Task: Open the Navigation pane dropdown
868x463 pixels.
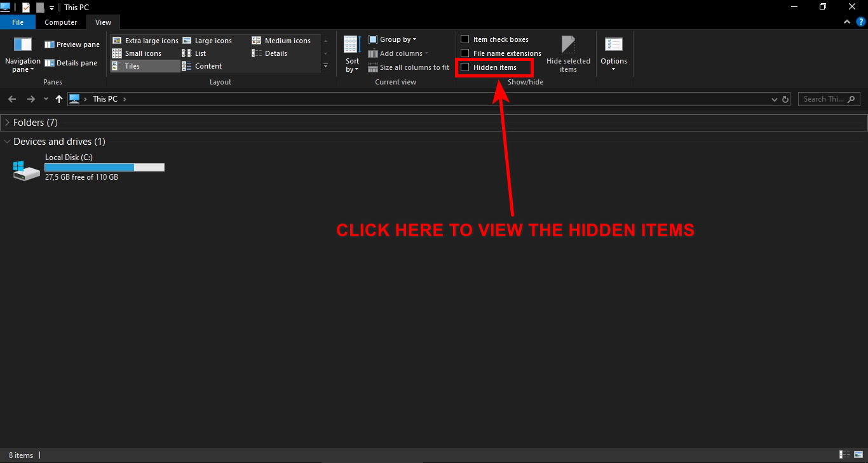Action: (x=23, y=55)
